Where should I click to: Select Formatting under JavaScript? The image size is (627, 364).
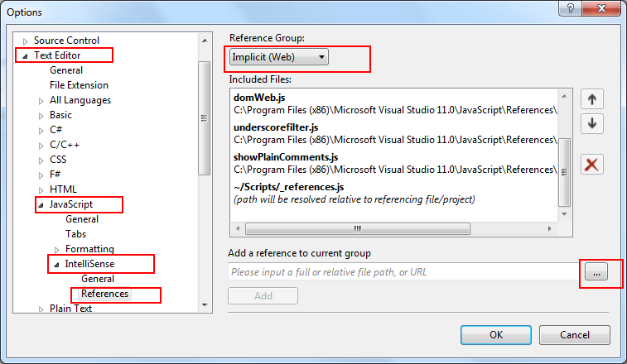(x=89, y=248)
